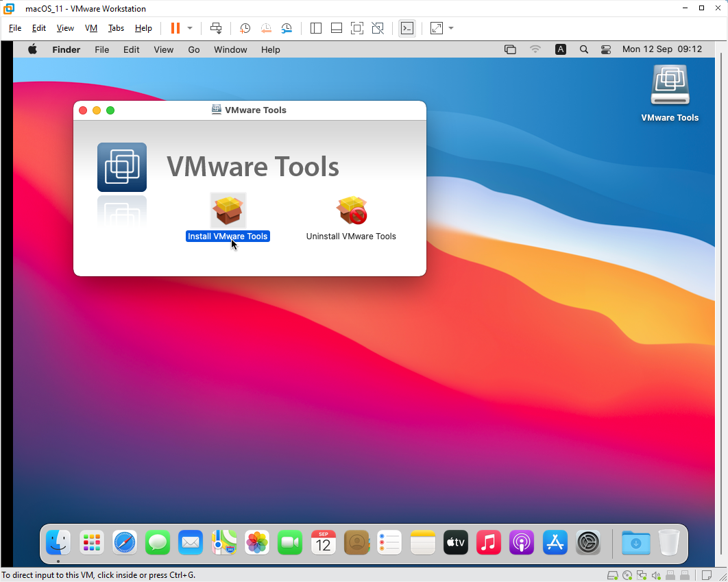
Task: Open the macOS Apple menu
Action: pyautogui.click(x=32, y=49)
